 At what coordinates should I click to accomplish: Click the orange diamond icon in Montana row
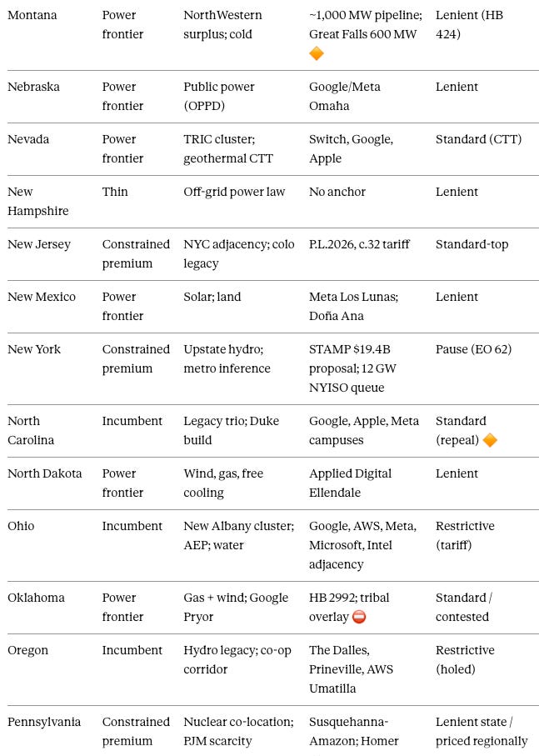pos(317,53)
